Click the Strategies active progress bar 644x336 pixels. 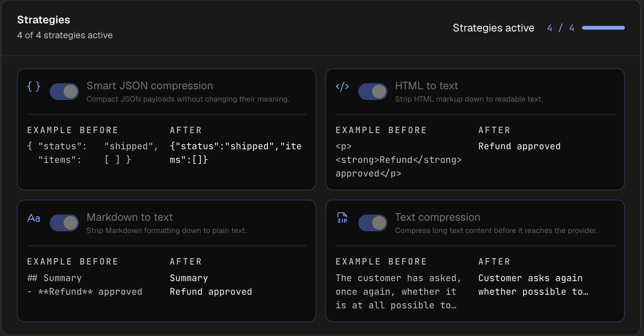pyautogui.click(x=603, y=28)
